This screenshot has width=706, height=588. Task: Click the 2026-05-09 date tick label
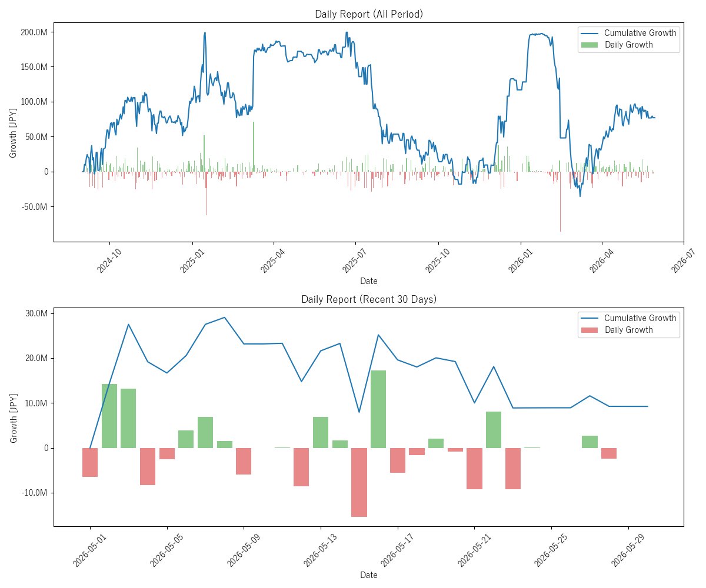pos(244,549)
